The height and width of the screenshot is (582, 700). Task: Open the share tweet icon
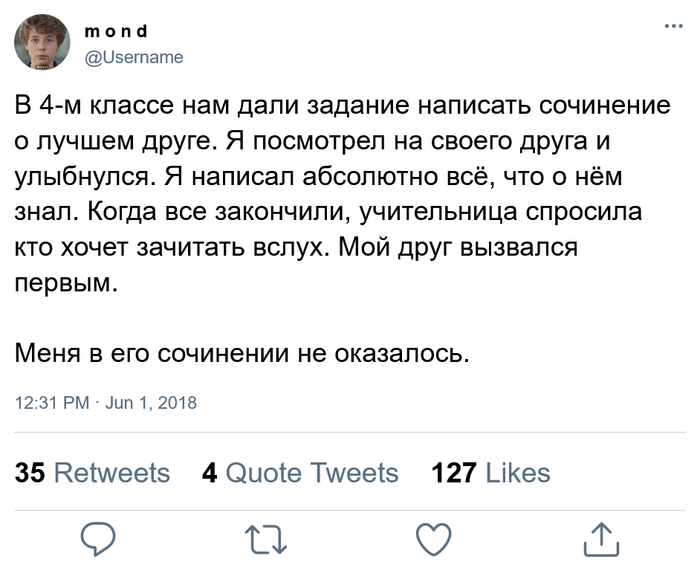point(600,539)
